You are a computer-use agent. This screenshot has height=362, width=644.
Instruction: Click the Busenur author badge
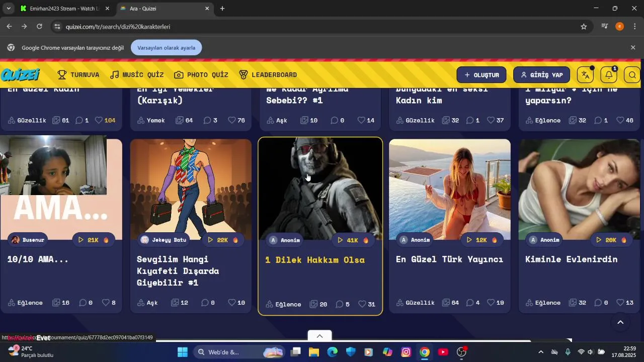point(29,240)
